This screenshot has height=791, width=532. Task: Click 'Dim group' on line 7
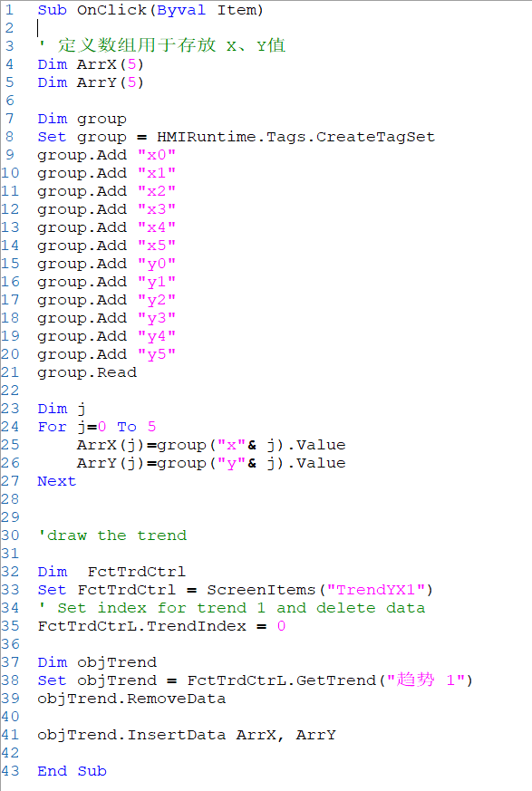tap(82, 119)
